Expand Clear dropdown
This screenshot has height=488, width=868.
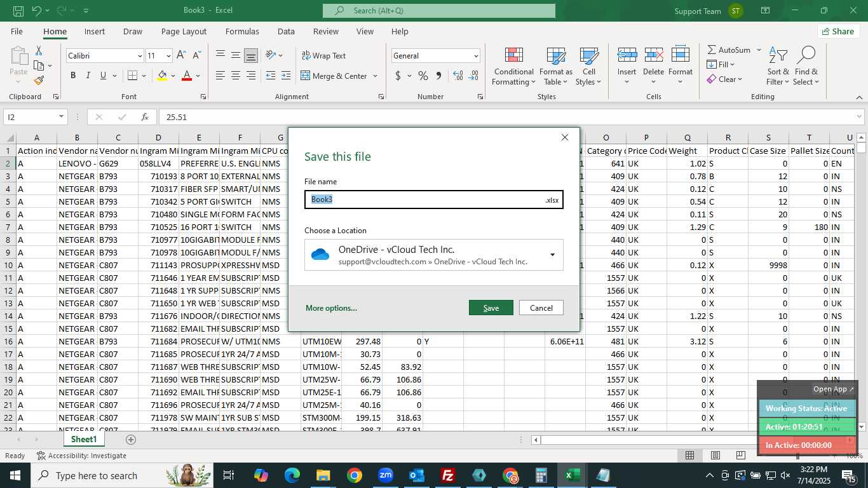[740, 79]
